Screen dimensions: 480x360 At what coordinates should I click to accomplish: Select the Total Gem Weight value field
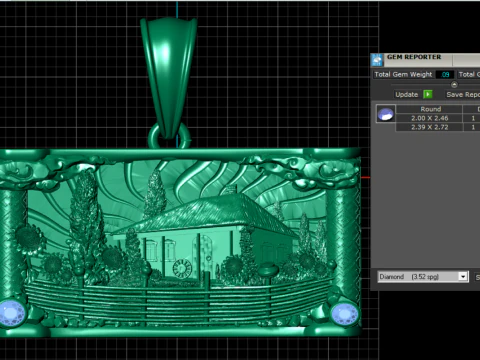(445, 74)
